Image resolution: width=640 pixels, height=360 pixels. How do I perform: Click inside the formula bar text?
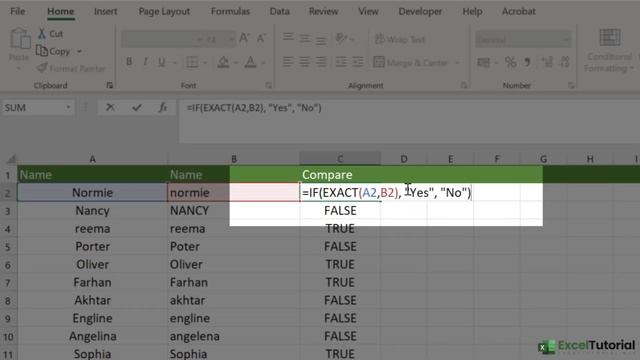[254, 108]
